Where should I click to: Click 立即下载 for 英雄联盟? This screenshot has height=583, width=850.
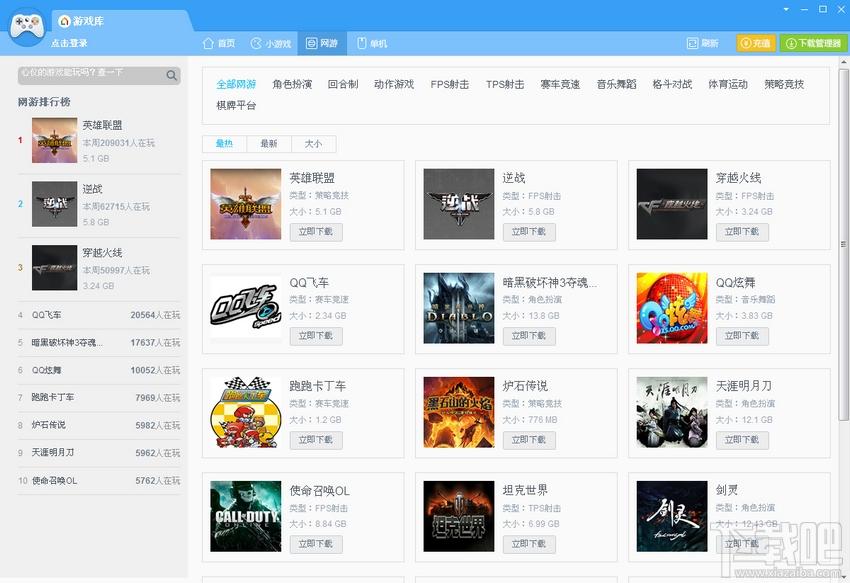[x=315, y=232]
